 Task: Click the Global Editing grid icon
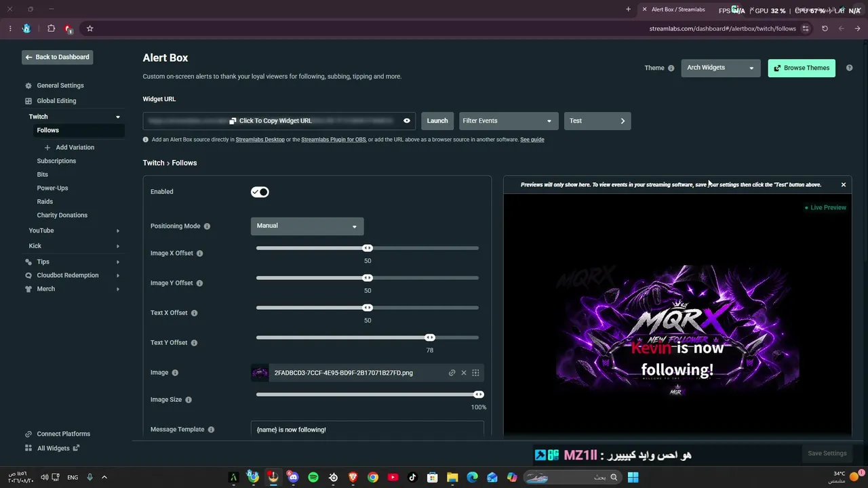(x=28, y=101)
